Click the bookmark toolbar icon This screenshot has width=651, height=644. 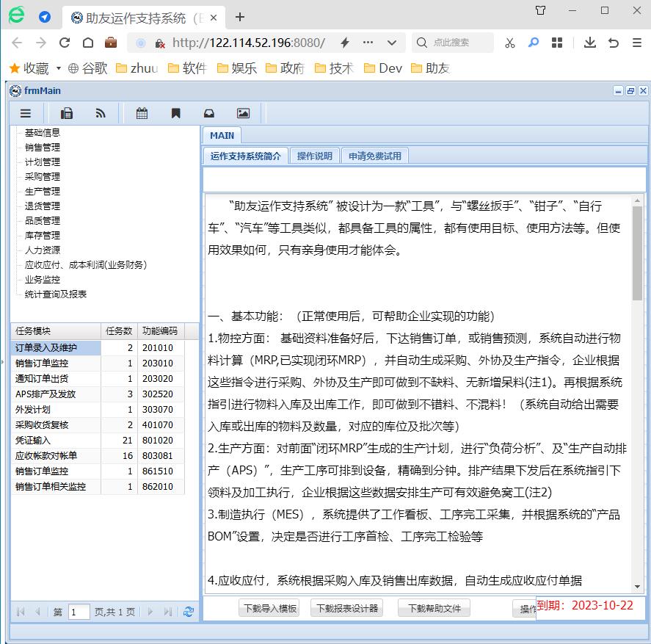point(175,113)
